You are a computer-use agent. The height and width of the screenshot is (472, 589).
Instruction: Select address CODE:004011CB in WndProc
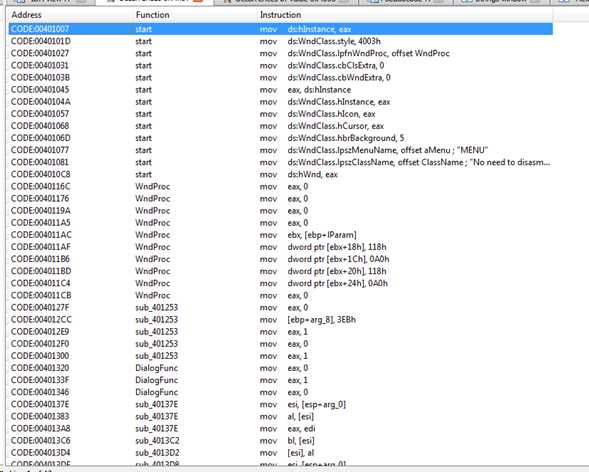tap(41, 295)
